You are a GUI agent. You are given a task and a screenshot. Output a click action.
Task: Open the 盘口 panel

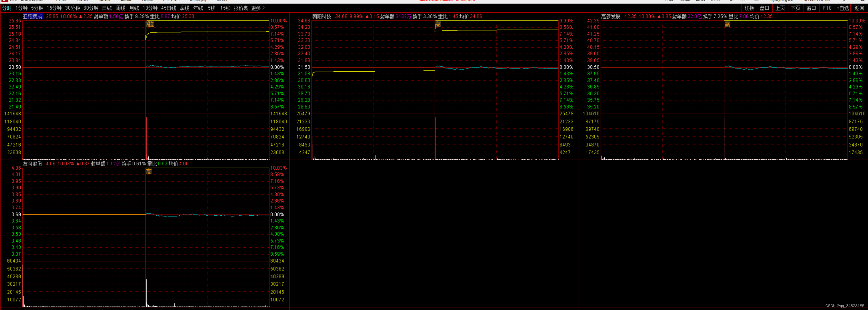(x=764, y=8)
